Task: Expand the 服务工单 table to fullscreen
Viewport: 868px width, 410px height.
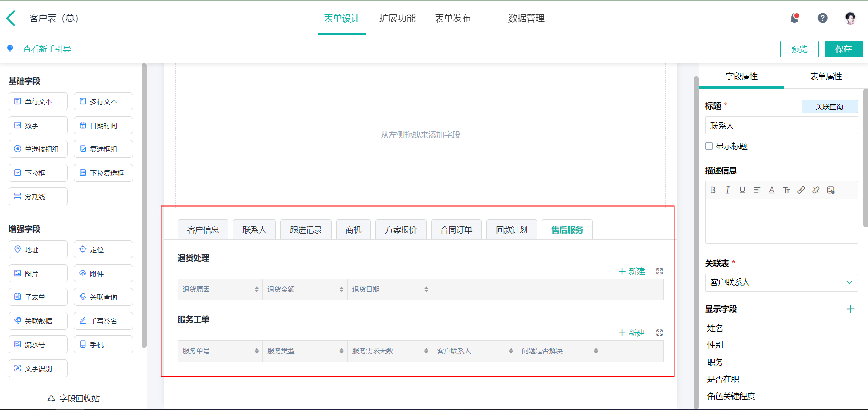Action: click(659, 333)
